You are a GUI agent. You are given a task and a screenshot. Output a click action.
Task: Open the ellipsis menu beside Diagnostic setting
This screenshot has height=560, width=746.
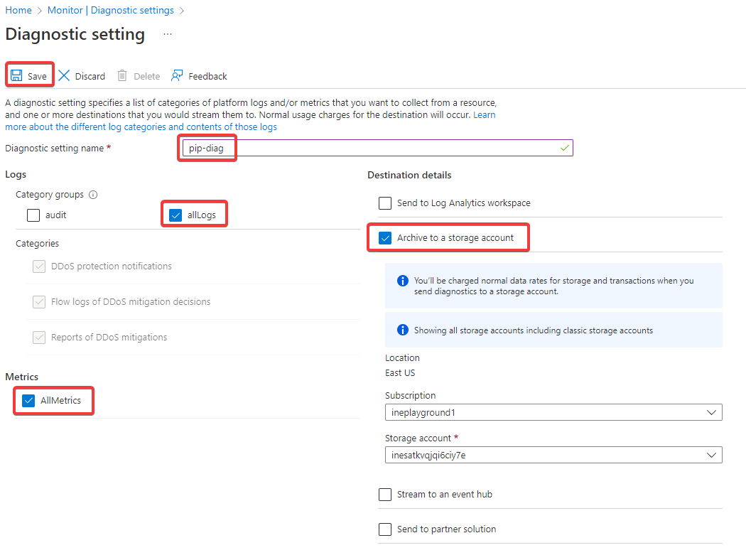pyautogui.click(x=168, y=34)
